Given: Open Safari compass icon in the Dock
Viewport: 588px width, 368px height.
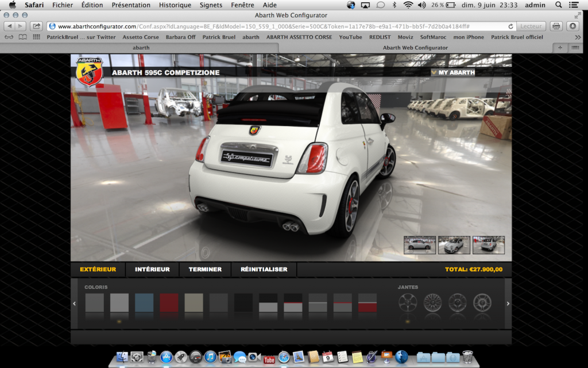Looking at the screenshot, I should (x=284, y=356).
